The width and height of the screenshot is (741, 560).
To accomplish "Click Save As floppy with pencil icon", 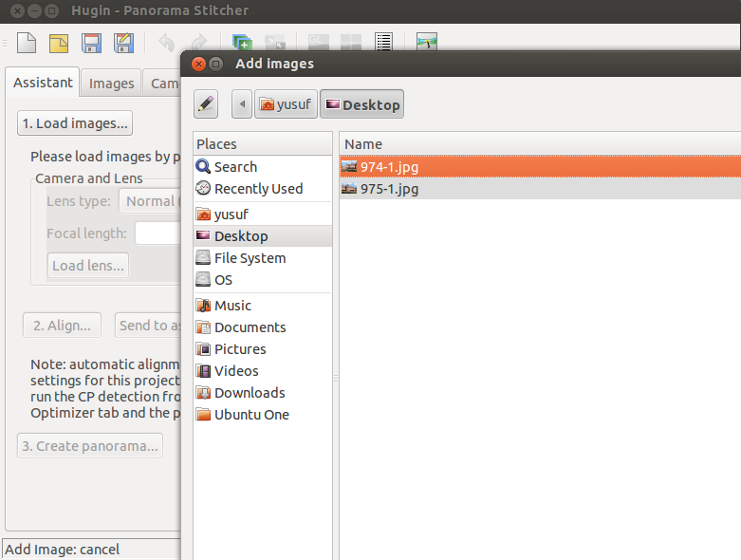I will pos(123,43).
